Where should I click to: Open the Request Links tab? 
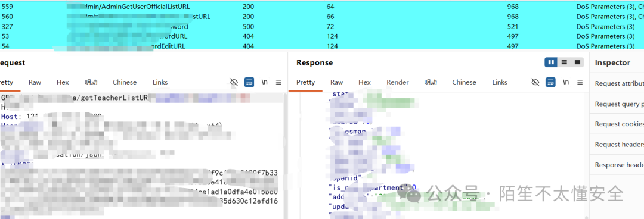pos(160,82)
